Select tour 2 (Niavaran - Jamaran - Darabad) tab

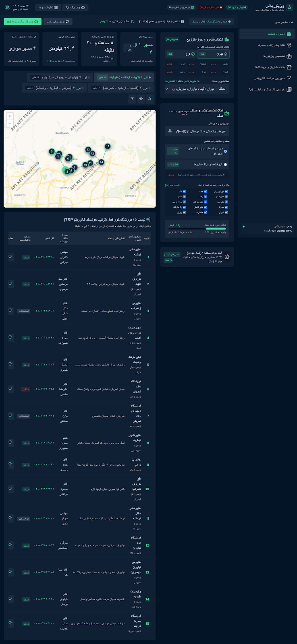pyautogui.click(x=60, y=77)
